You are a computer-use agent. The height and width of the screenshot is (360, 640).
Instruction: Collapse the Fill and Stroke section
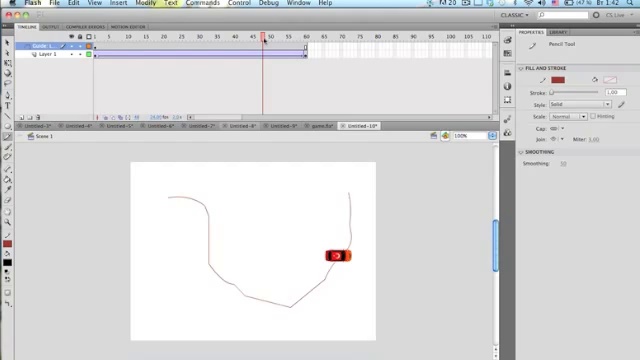[x=521, y=69]
